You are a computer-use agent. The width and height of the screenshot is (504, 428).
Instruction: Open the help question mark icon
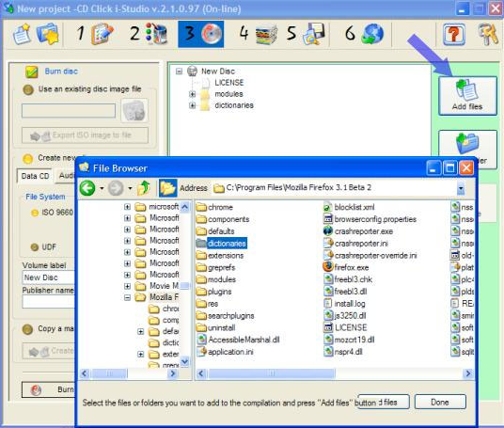coord(454,34)
